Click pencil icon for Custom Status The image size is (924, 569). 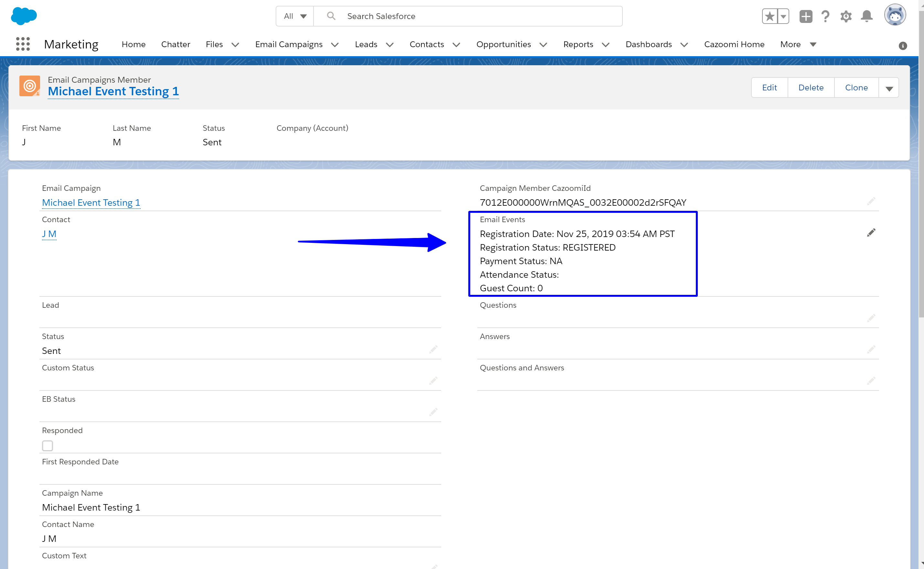[x=433, y=381]
